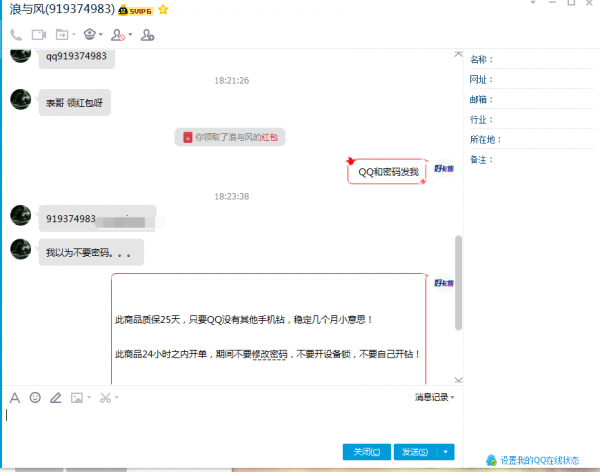This screenshot has width=600, height=472.
Task: Click the 网址 field label
Action: click(481, 80)
